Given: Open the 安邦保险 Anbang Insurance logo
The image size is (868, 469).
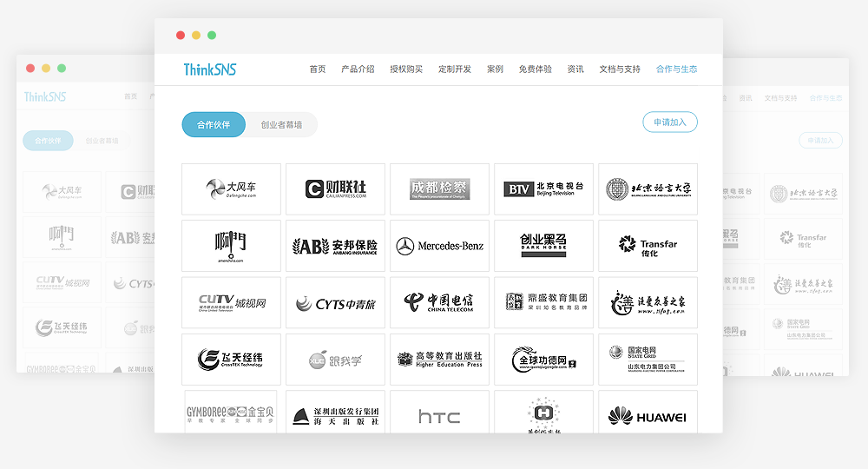Looking at the screenshot, I should 335,246.
